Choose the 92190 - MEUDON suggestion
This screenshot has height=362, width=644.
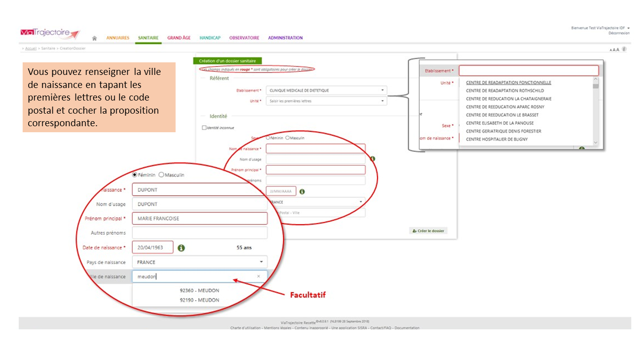[199, 300]
